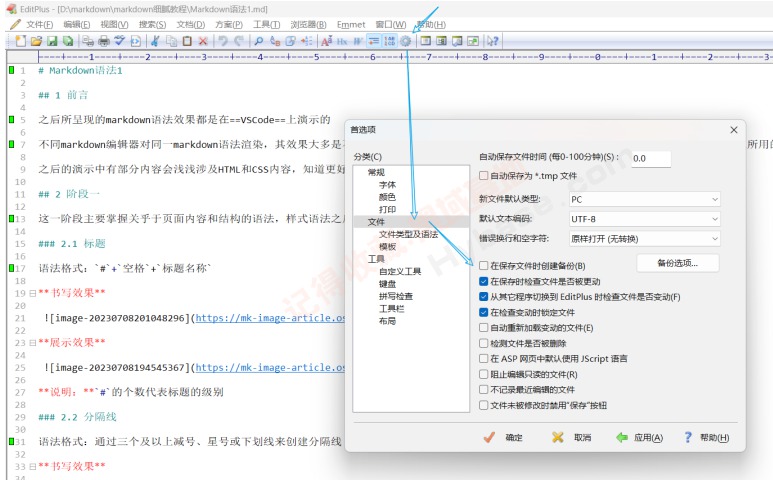Image resolution: width=773 pixels, height=480 pixels.
Task: Check 检测文件是否被删除 option
Action: (484, 343)
